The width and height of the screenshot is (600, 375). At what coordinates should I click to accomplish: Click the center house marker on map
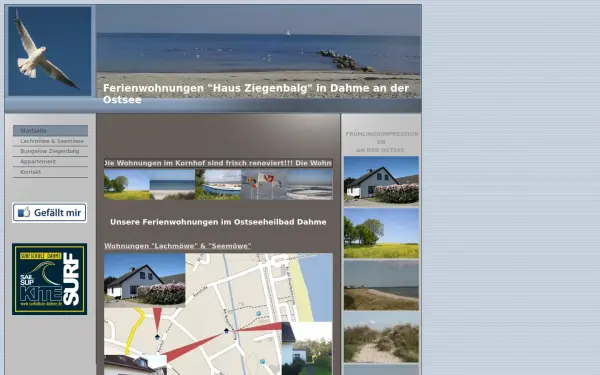click(x=226, y=331)
